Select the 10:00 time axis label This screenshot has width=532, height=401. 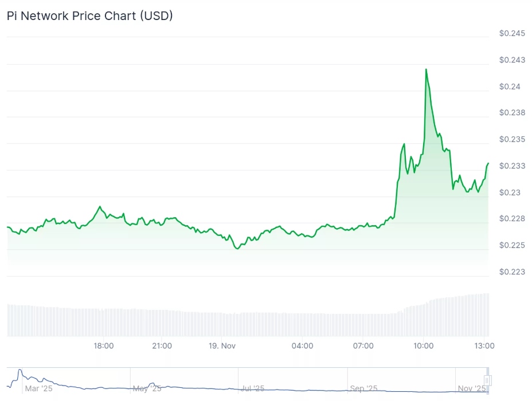(x=423, y=346)
